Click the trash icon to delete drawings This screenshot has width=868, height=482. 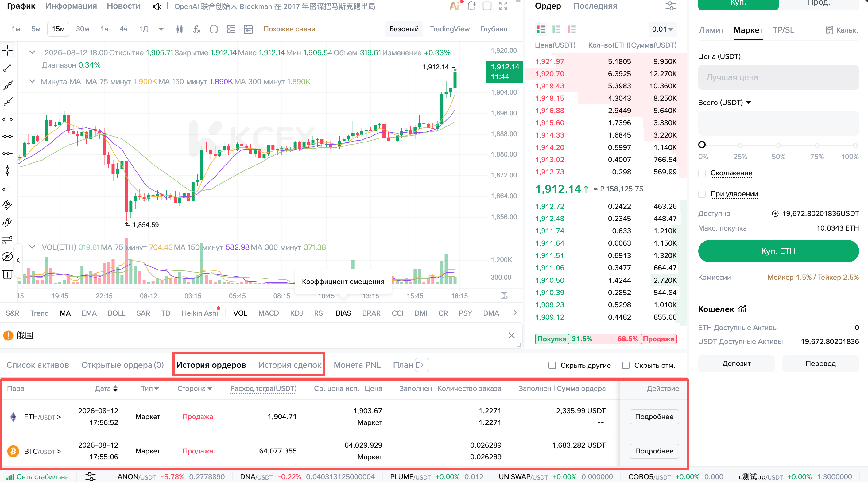click(x=7, y=274)
